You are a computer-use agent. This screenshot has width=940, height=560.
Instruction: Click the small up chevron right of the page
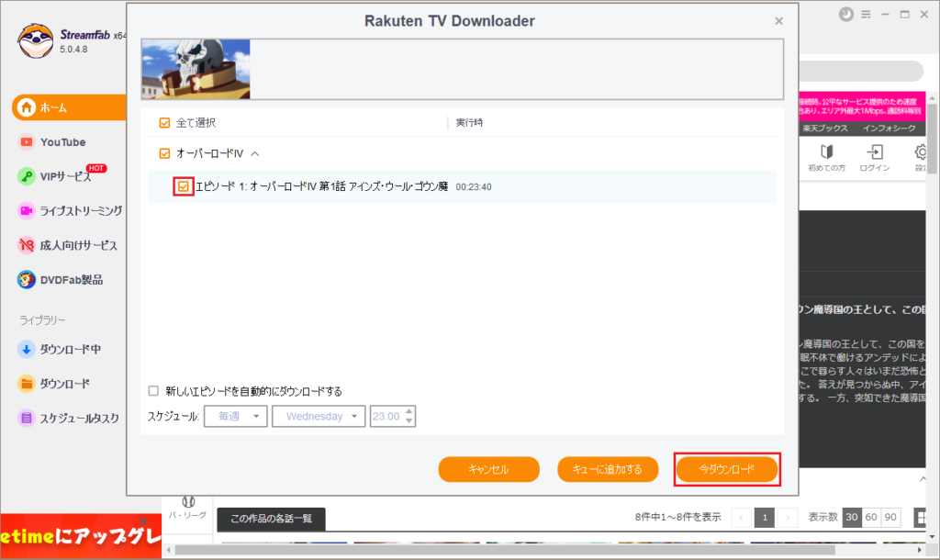[923, 478]
